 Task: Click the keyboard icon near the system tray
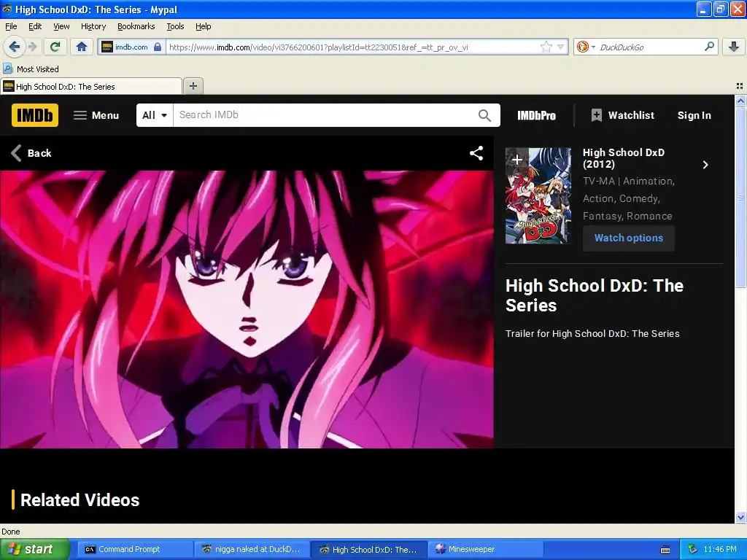pos(665,550)
